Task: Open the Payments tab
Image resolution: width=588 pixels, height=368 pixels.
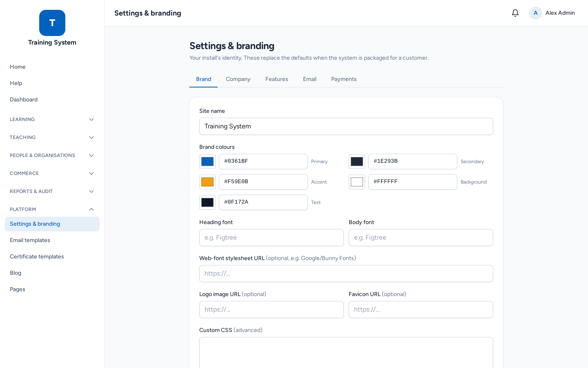Action: click(x=344, y=79)
